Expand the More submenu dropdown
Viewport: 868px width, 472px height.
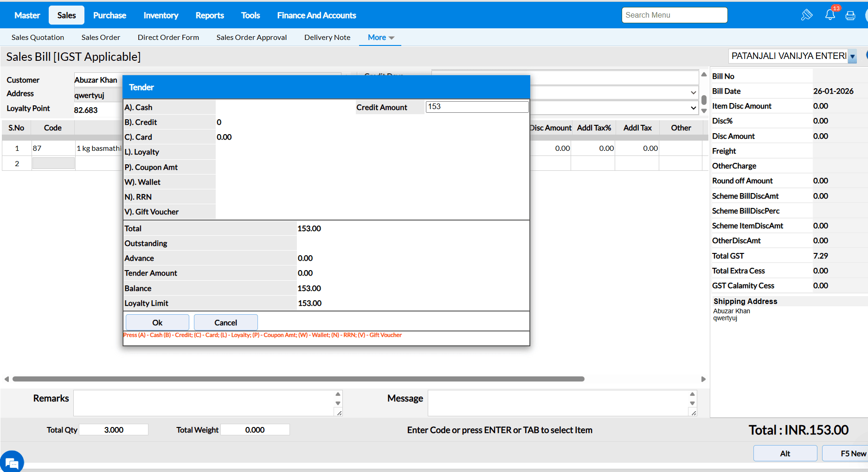pyautogui.click(x=381, y=38)
